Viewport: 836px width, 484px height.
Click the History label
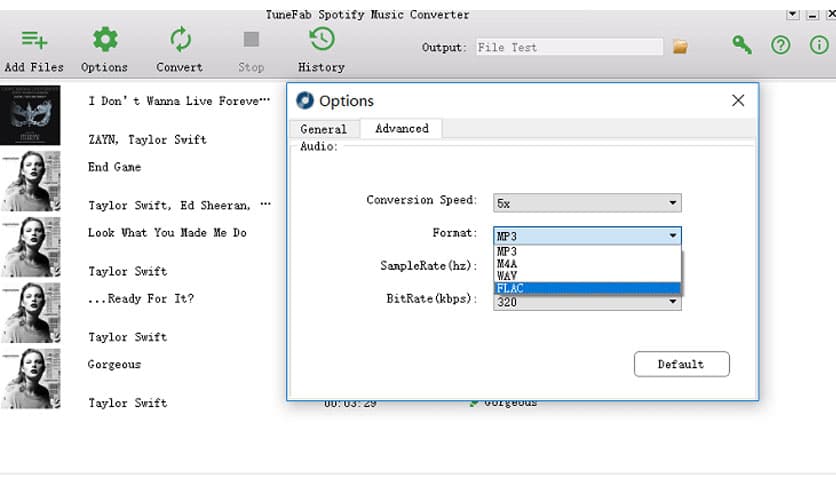321,67
